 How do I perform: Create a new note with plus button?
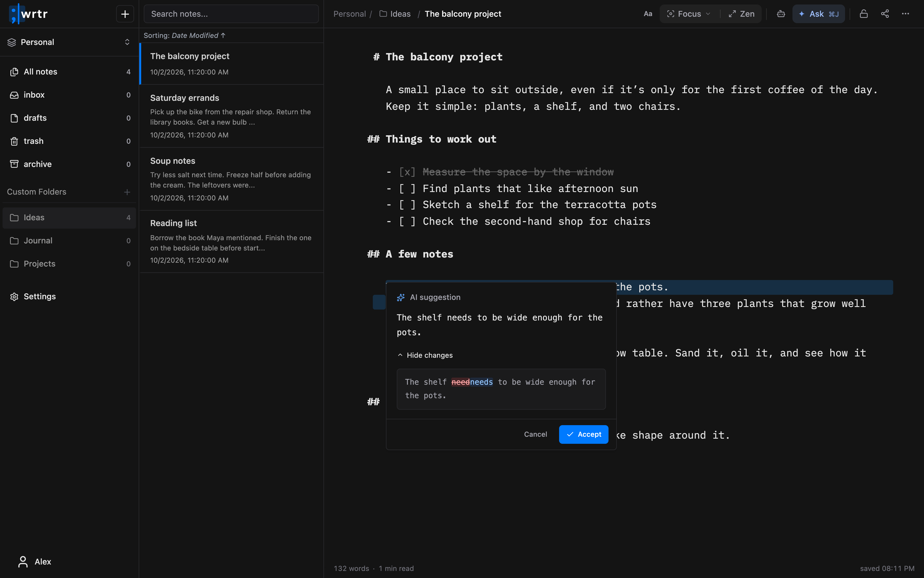pos(125,14)
